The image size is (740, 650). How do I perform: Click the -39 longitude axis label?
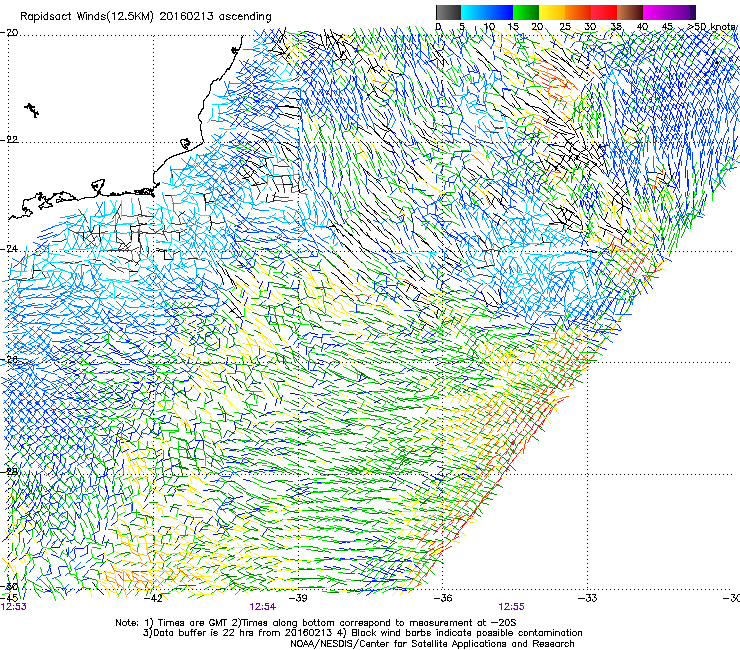click(x=298, y=598)
